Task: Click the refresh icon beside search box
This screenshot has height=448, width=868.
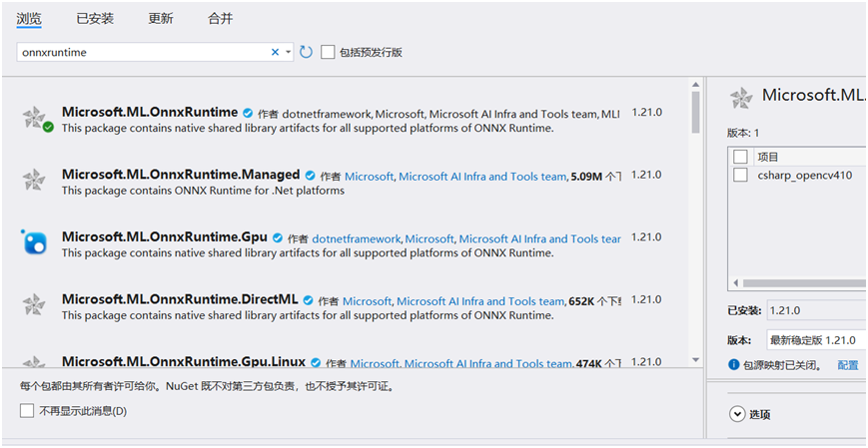Action: 306,52
